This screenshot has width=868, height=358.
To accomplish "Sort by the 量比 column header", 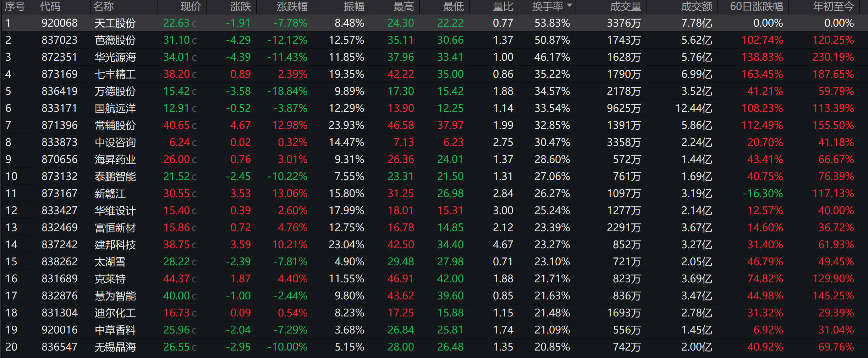I will click(503, 6).
